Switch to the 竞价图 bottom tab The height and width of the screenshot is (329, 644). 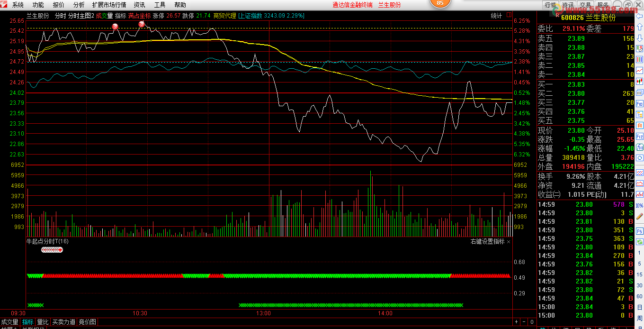point(87,322)
